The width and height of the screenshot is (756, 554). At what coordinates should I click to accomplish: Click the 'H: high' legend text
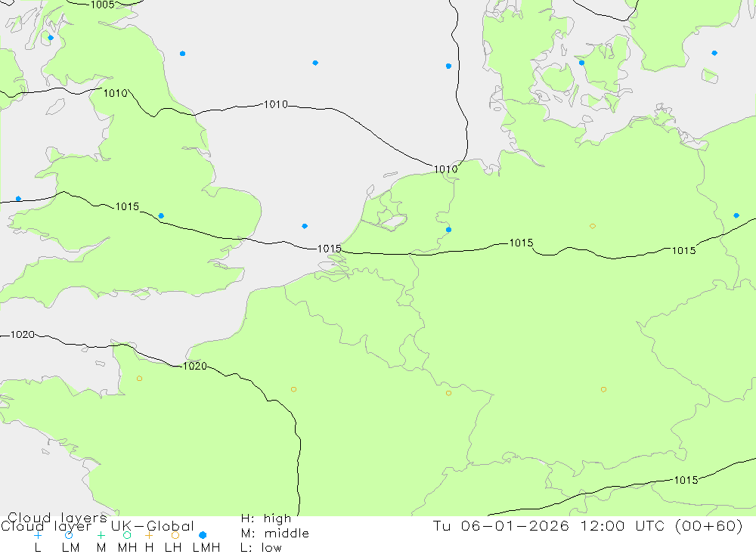(x=266, y=518)
